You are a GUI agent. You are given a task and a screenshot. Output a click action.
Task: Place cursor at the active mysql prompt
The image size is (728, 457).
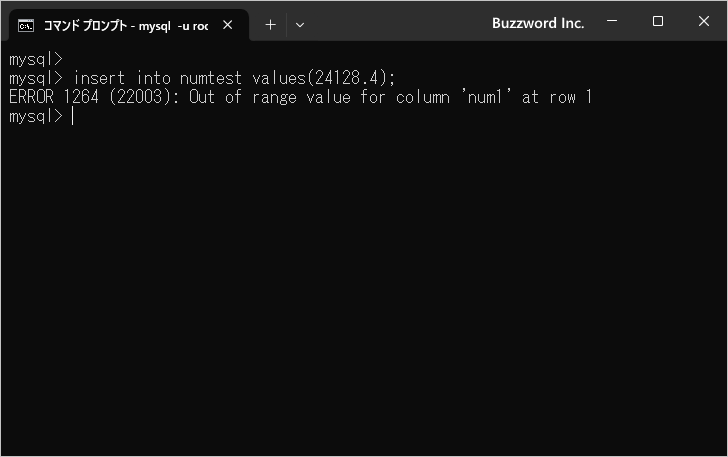[73, 116]
